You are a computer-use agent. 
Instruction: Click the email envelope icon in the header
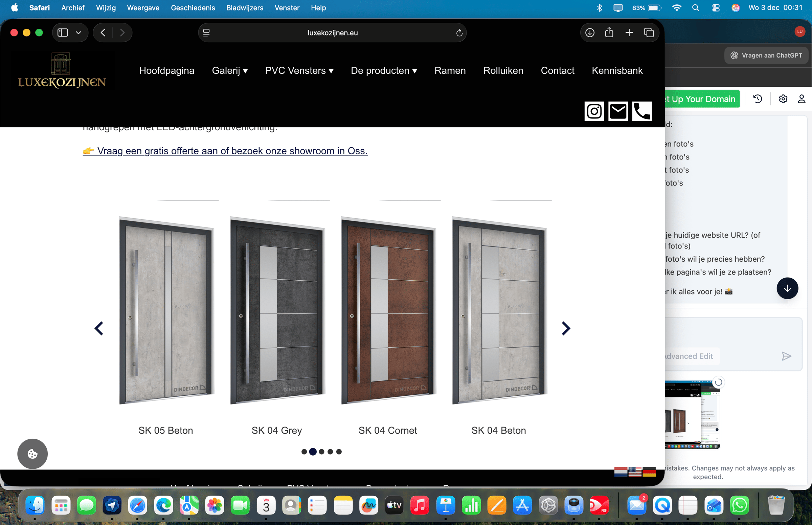[618, 111]
